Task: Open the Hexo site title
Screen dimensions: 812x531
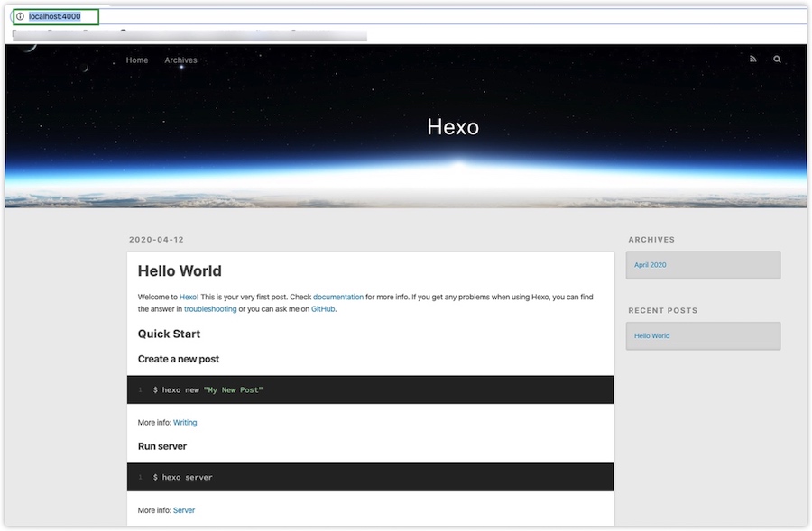Action: 453,127
